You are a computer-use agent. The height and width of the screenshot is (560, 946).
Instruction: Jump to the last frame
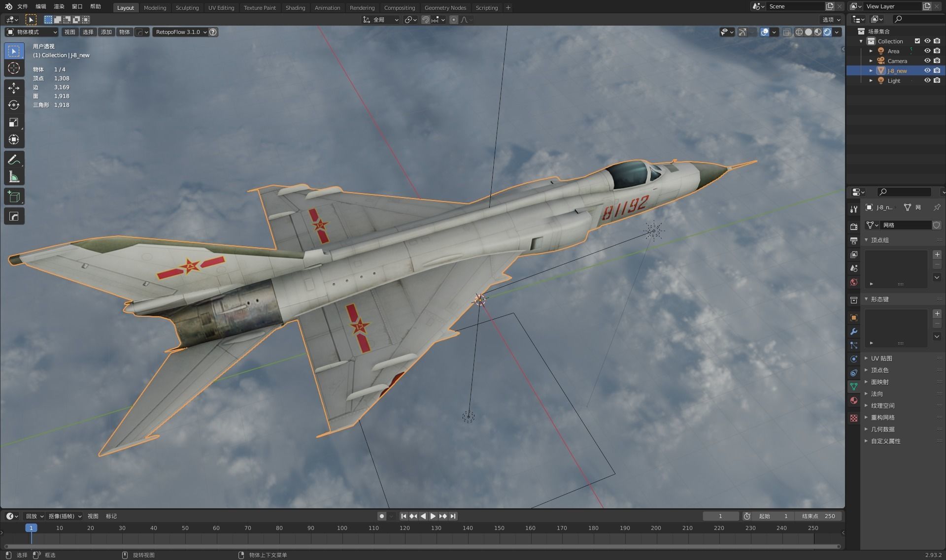(x=453, y=516)
